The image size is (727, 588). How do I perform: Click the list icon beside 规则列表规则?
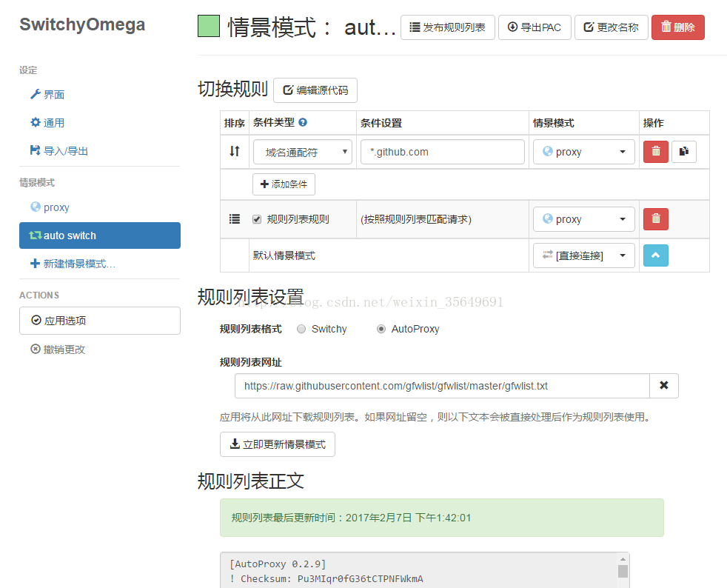[x=235, y=219]
